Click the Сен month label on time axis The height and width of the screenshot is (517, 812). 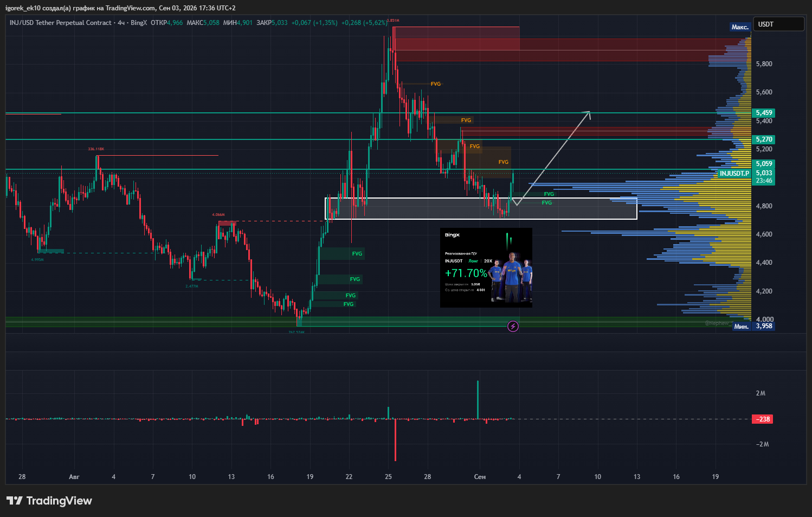click(x=480, y=477)
